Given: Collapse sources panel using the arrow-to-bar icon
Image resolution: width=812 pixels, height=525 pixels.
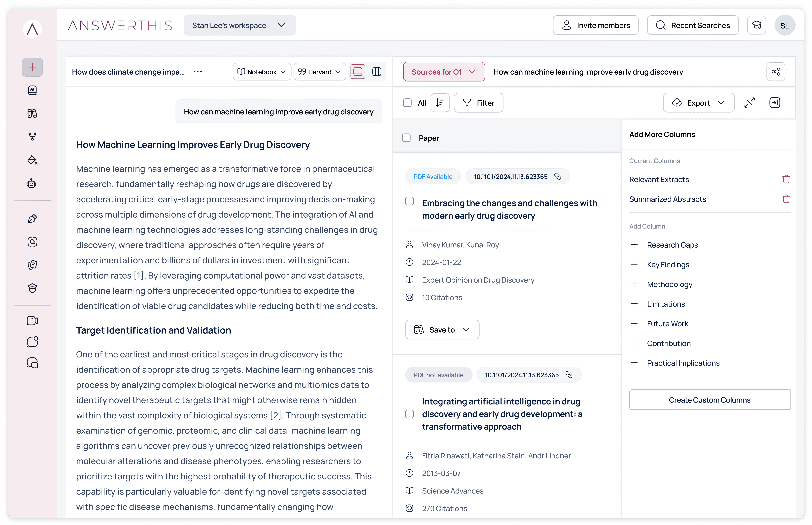Looking at the screenshot, I should [775, 103].
